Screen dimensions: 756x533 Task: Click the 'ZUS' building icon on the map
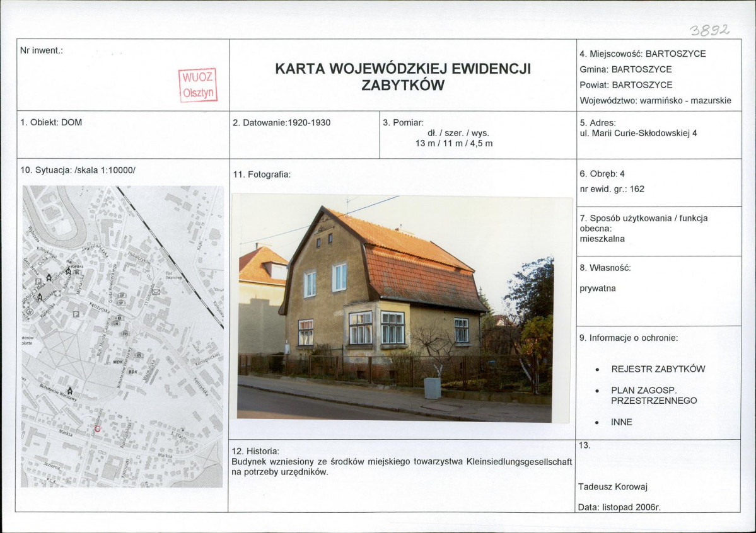125,333
